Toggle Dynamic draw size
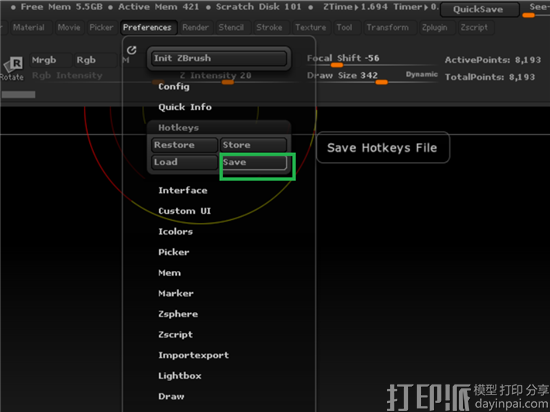The image size is (550, 412). coord(422,74)
